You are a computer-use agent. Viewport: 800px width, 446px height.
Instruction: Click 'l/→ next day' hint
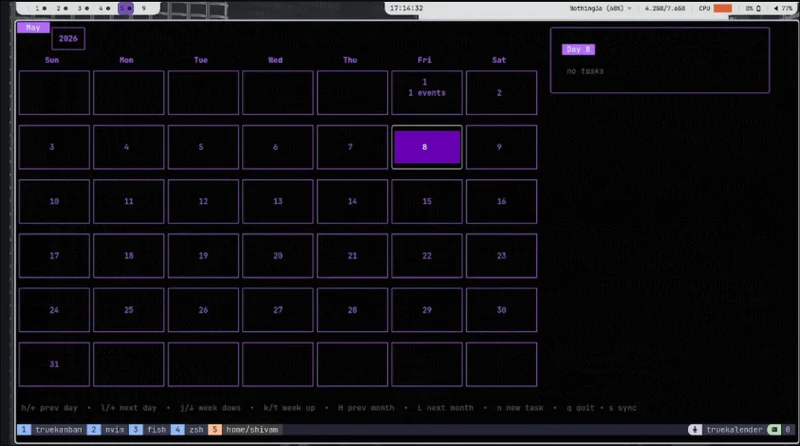click(x=128, y=408)
